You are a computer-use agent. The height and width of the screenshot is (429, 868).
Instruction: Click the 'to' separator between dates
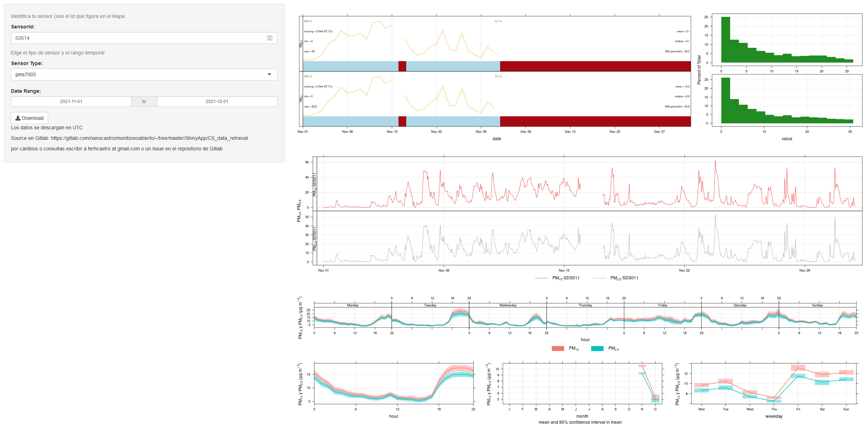(x=144, y=102)
